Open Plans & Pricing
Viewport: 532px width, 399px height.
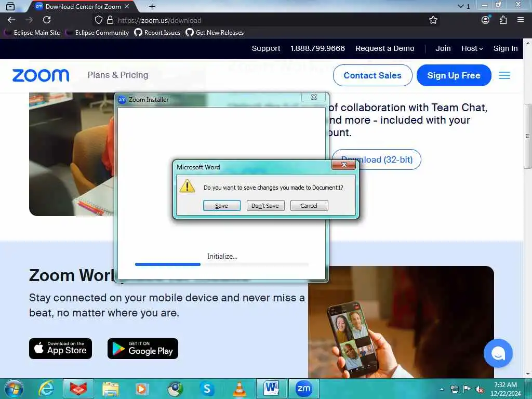click(118, 75)
